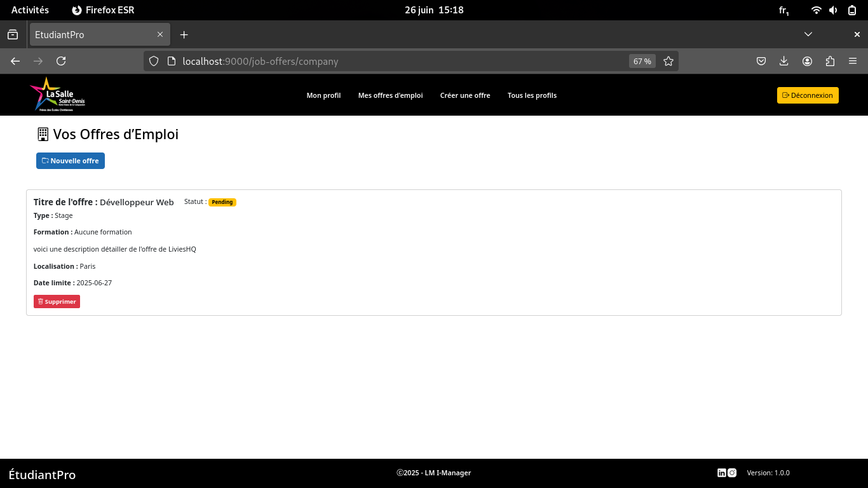Image resolution: width=868 pixels, height=488 pixels.
Task: Save page to Pocket icon
Action: [x=761, y=61]
